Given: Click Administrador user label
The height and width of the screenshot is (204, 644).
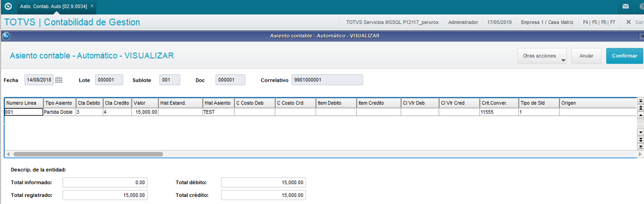Looking at the screenshot, I should click(x=463, y=22).
